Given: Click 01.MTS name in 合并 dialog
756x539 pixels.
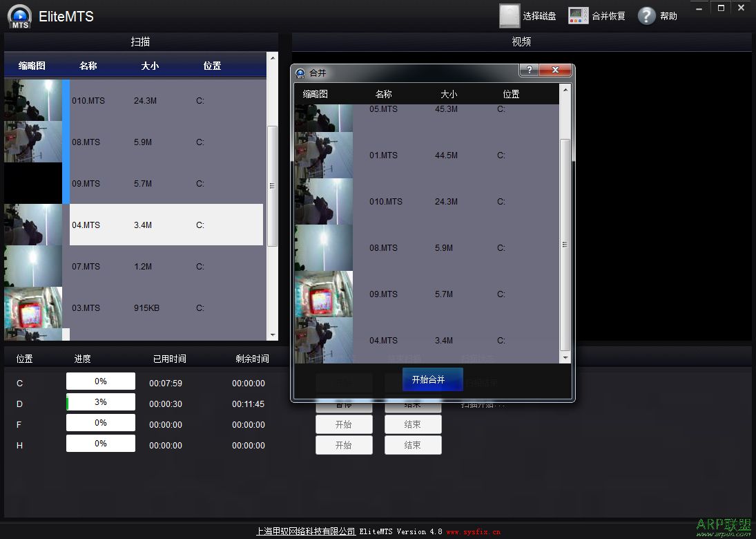Looking at the screenshot, I should coord(383,155).
